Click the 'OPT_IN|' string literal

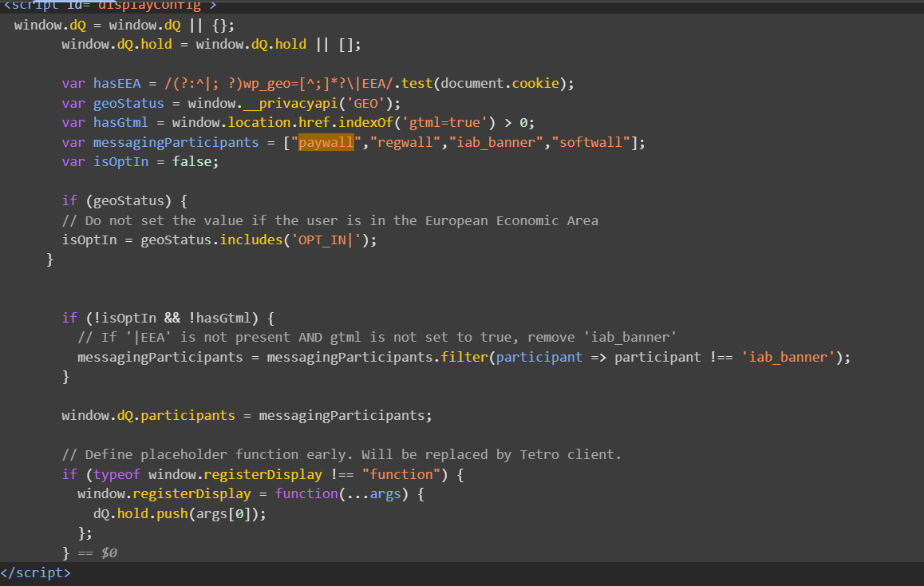(x=326, y=240)
